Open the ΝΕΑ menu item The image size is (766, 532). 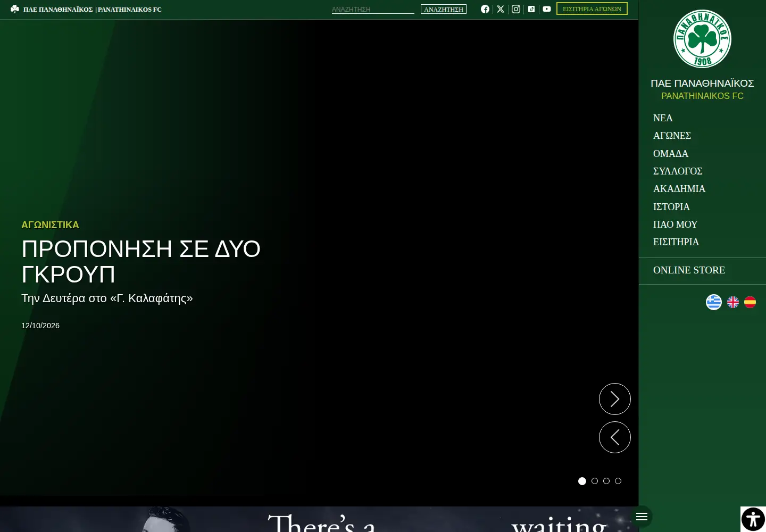click(663, 118)
